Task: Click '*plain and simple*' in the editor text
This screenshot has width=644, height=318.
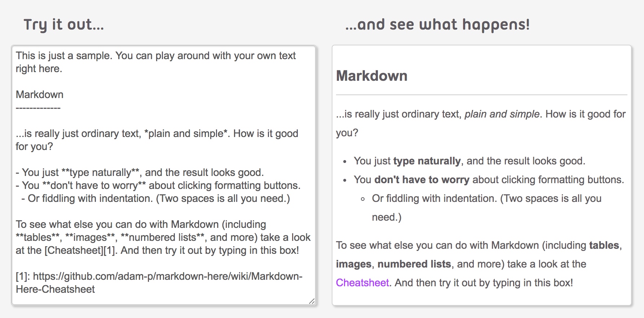Action: coord(186,134)
